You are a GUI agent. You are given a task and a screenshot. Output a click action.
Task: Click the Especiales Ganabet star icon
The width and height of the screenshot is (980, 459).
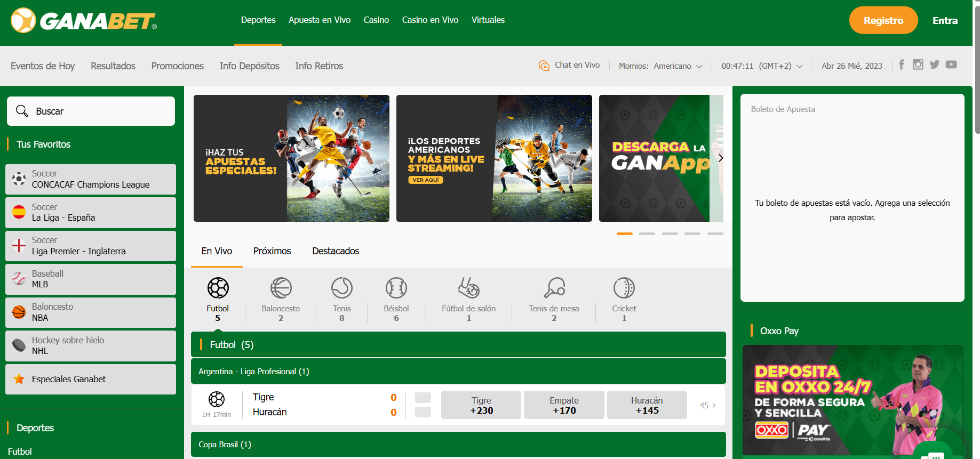(19, 379)
